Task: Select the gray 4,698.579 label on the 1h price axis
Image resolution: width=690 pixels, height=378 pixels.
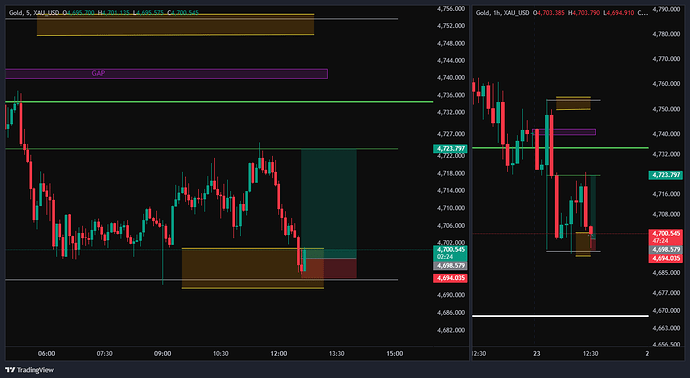Action: pyautogui.click(x=666, y=250)
